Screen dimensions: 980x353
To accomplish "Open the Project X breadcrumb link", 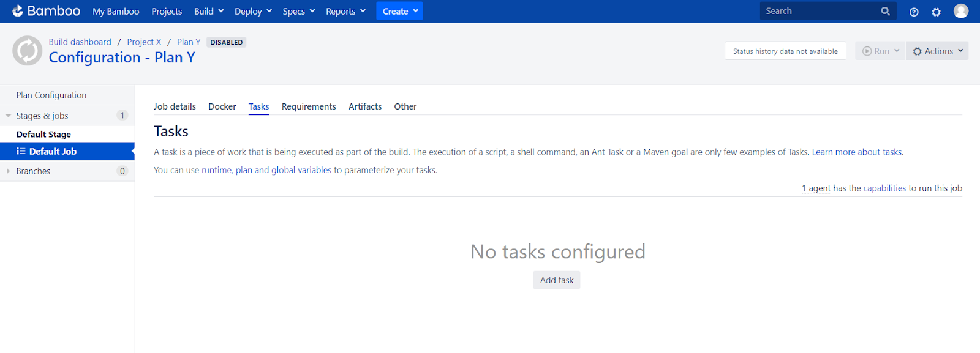I will (x=145, y=42).
